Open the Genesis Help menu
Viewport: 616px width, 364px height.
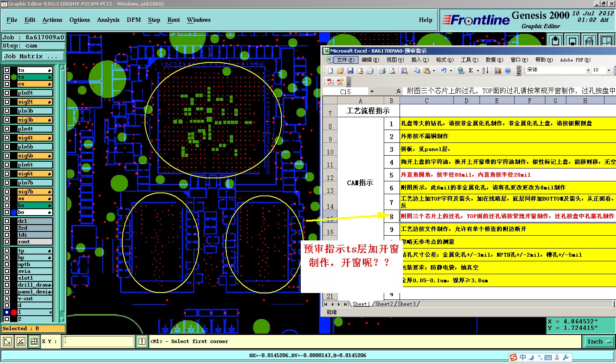point(426,20)
